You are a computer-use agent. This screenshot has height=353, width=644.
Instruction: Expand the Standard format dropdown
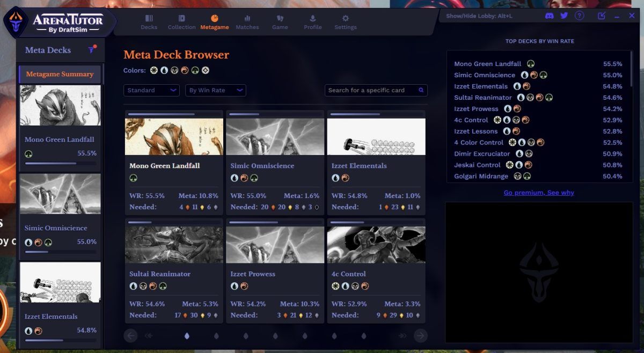151,90
